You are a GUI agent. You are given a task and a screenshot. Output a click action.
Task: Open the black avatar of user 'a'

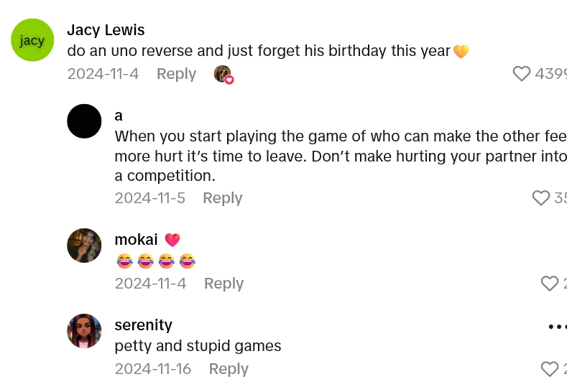[x=84, y=121]
